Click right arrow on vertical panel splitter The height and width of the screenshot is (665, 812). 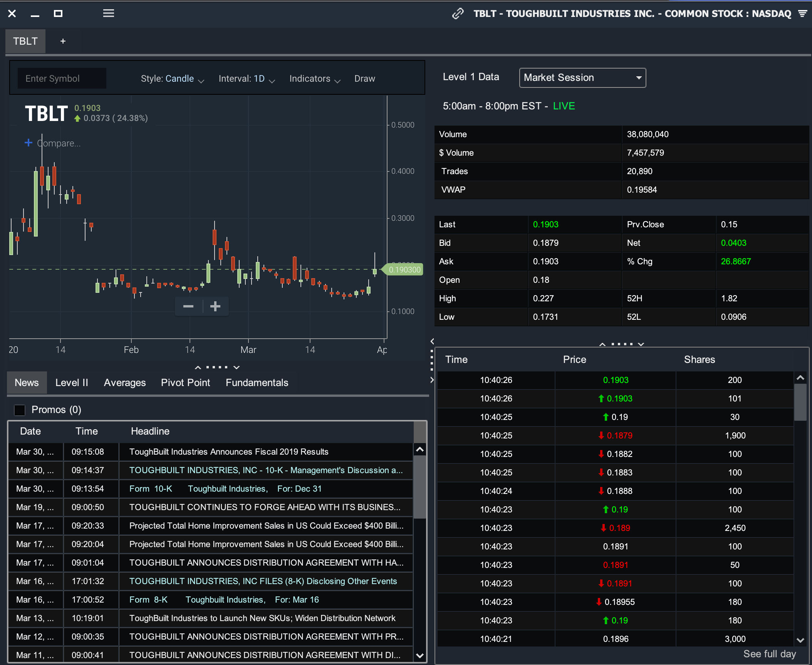point(432,380)
